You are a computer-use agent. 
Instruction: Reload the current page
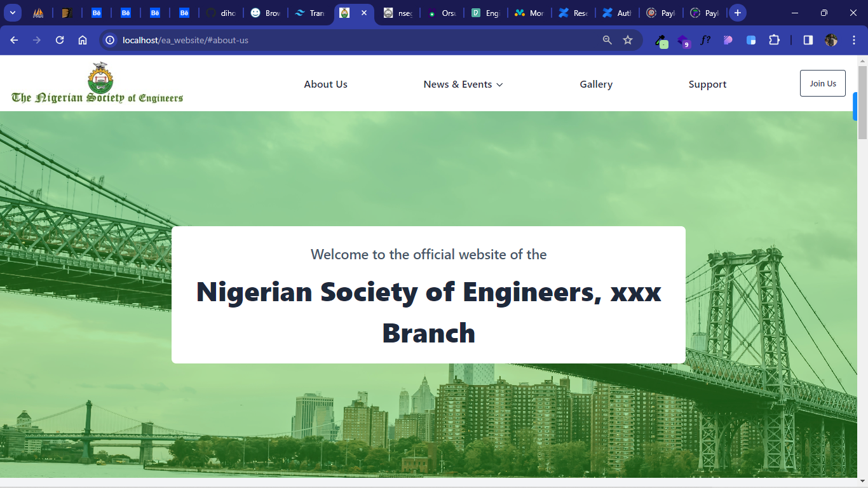[x=60, y=40]
